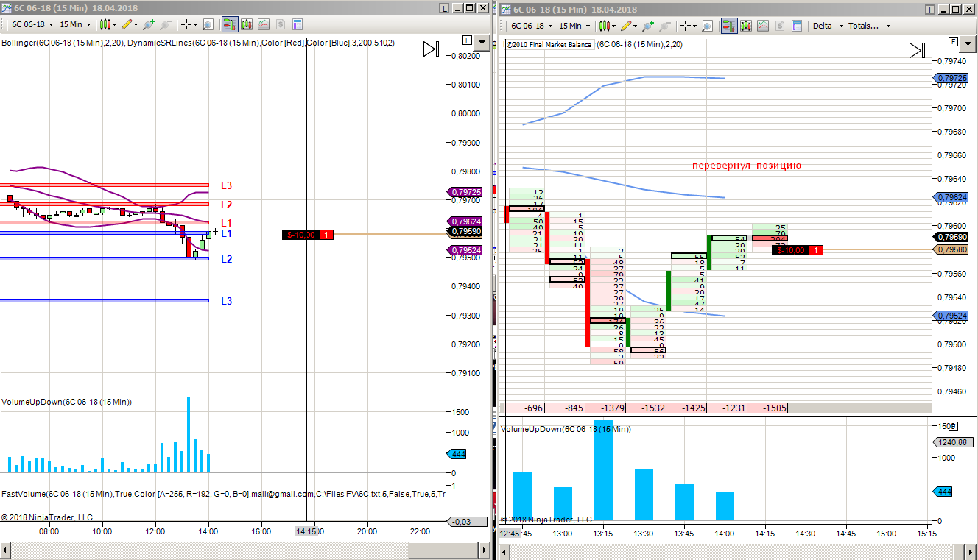Open instrument dropdown 6C 06-18 in left chart

tap(33, 24)
